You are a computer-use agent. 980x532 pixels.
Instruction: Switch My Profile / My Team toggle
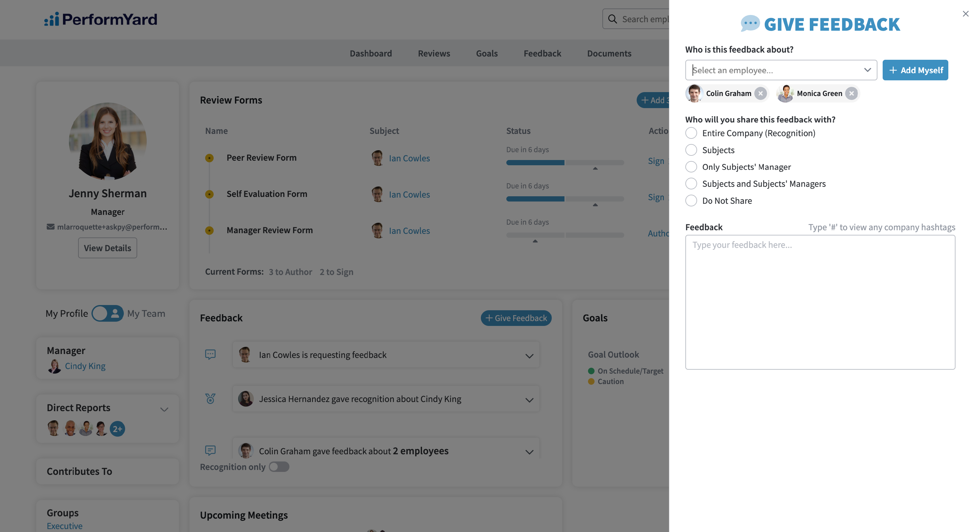pos(107,313)
